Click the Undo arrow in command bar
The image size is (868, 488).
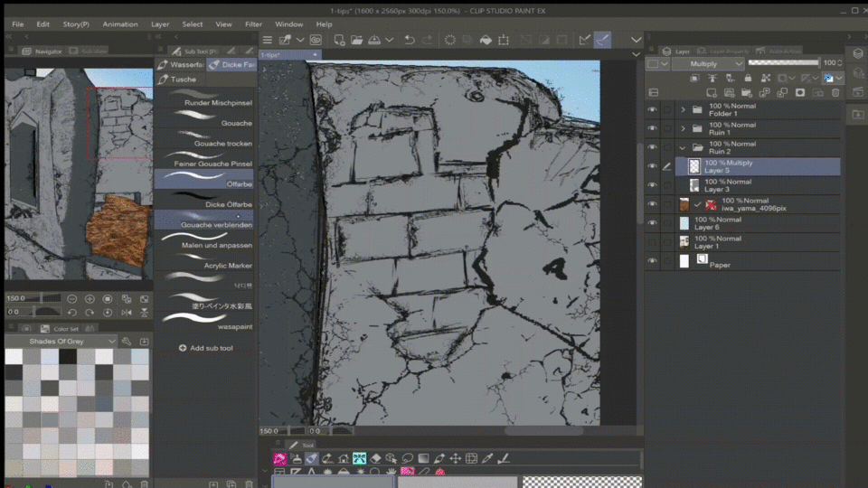tap(410, 40)
